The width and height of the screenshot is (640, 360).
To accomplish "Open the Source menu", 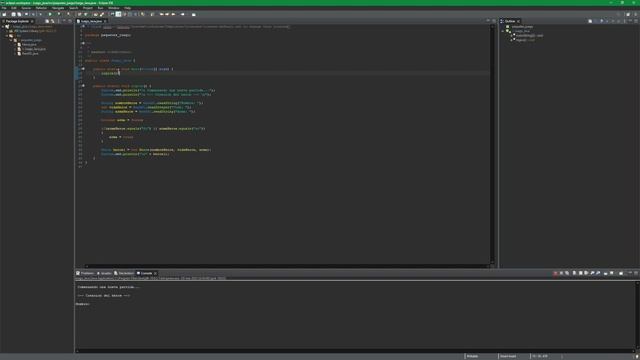I will click(x=26, y=8).
